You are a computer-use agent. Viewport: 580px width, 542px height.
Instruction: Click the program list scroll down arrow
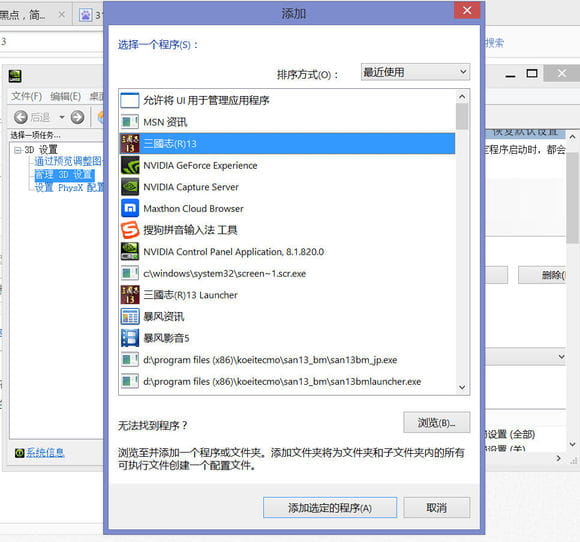point(462,387)
